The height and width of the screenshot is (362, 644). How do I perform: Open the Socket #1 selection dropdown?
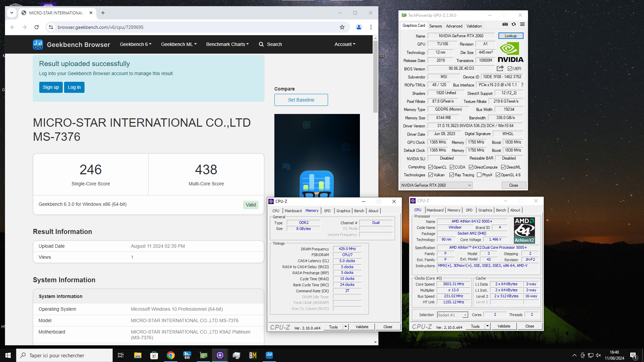(452, 315)
